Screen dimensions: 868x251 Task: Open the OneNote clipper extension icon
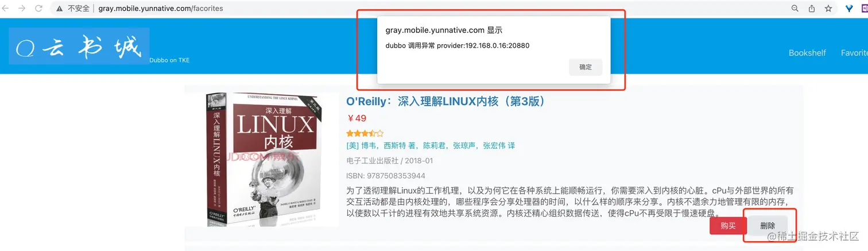tap(865, 9)
